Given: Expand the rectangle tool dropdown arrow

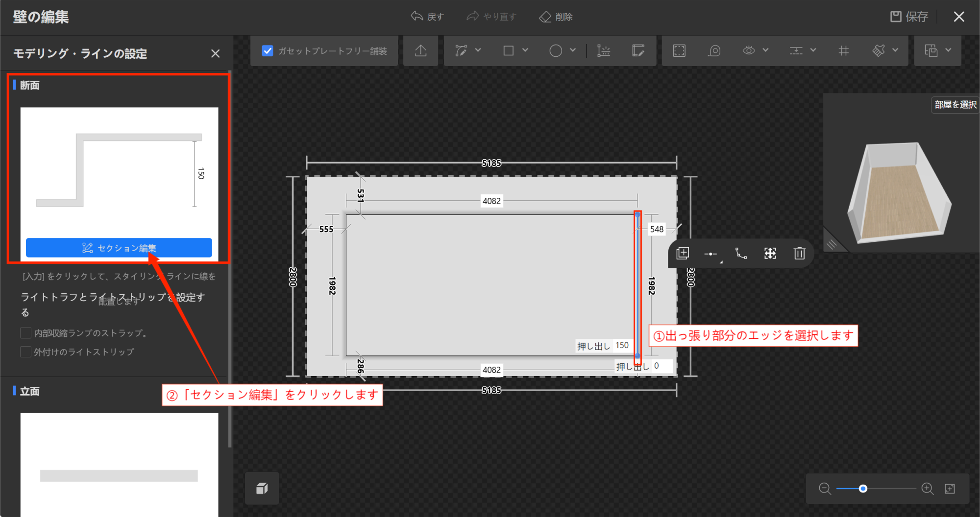Looking at the screenshot, I should coord(525,50).
